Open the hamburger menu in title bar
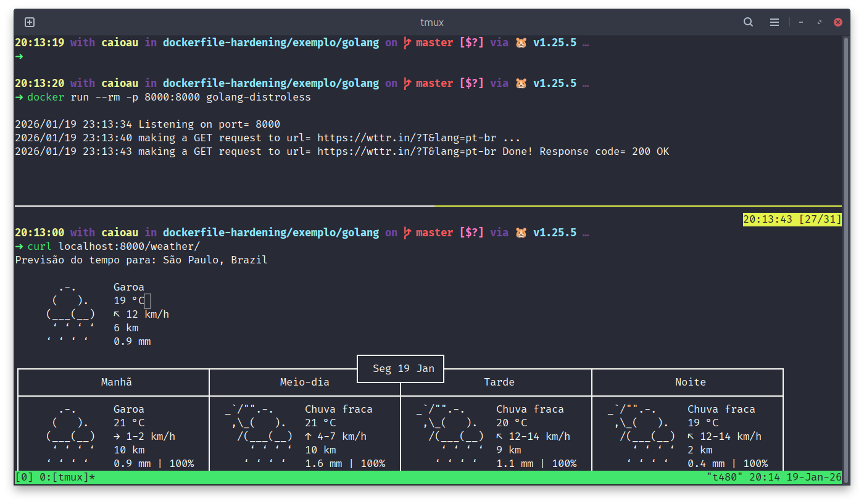This screenshot has height=504, width=864. (775, 22)
